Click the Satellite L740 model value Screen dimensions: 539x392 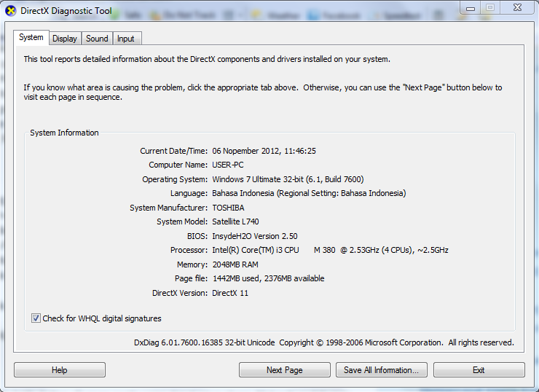click(235, 222)
